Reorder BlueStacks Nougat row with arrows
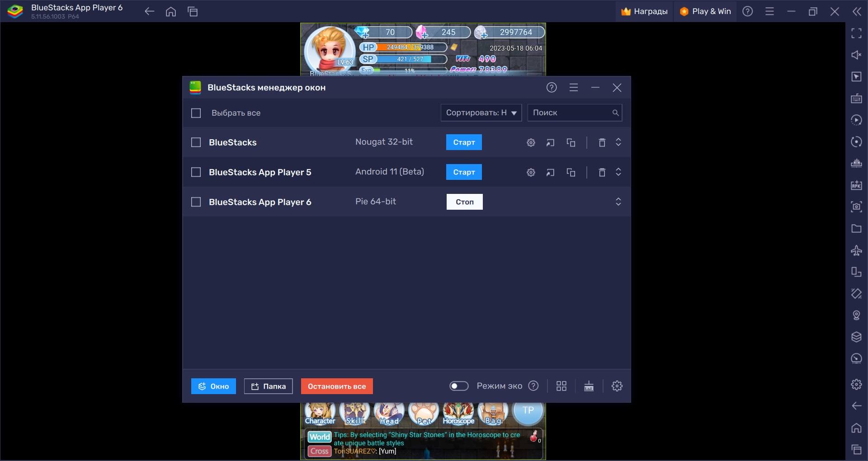This screenshot has height=461, width=868. pos(618,142)
